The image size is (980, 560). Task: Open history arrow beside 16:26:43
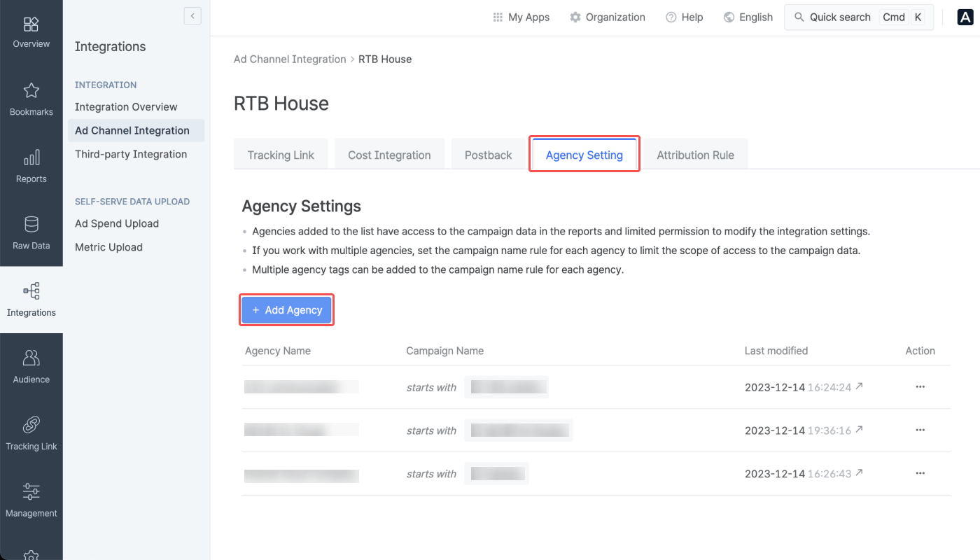click(x=859, y=473)
